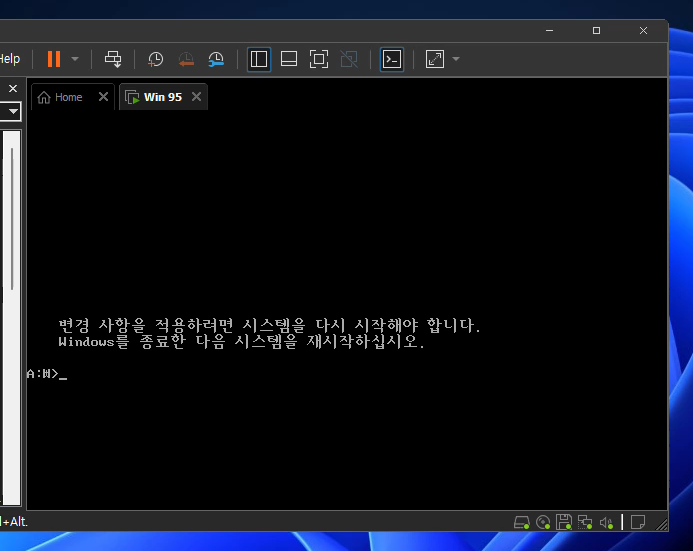Take a snapshot of the VM
Image resolution: width=693 pixels, height=551 pixels.
[155, 59]
